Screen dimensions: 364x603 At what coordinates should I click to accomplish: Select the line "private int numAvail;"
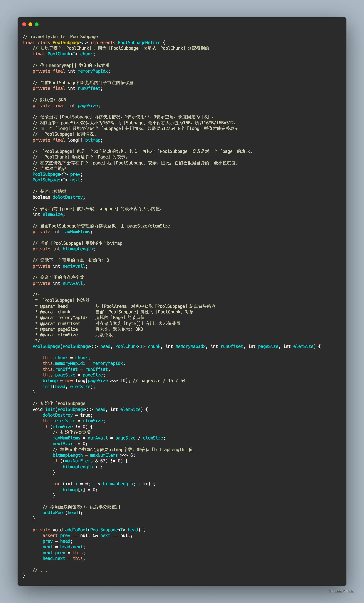[59, 283]
